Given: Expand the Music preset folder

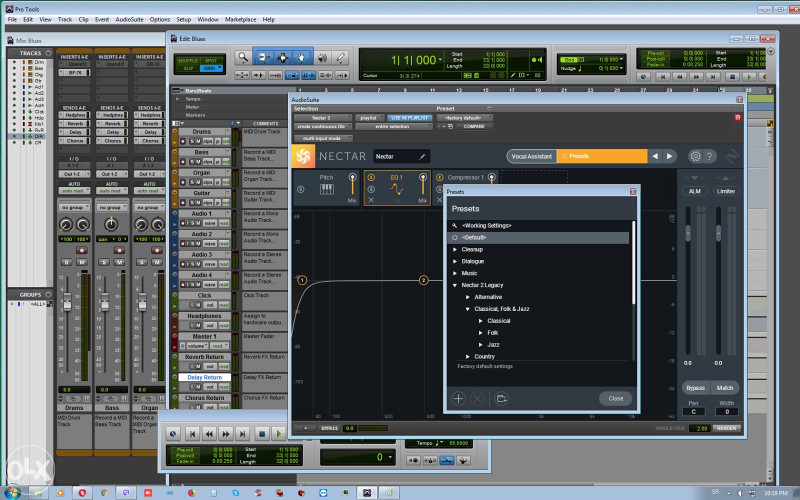Looking at the screenshot, I should (455, 273).
